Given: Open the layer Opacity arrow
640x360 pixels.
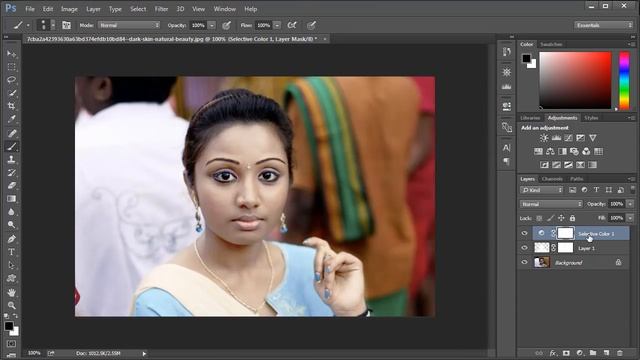Looking at the screenshot, I should coord(630,204).
